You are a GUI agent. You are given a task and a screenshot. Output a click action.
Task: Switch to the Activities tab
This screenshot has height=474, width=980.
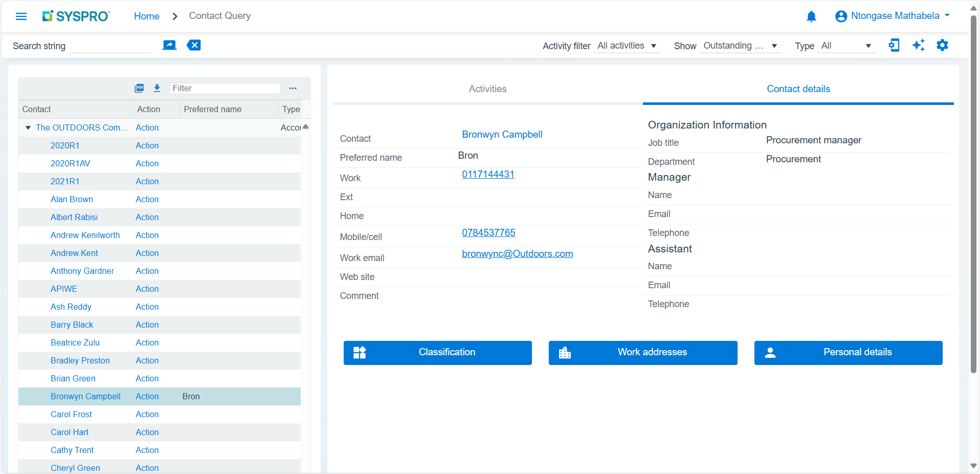coord(487,89)
